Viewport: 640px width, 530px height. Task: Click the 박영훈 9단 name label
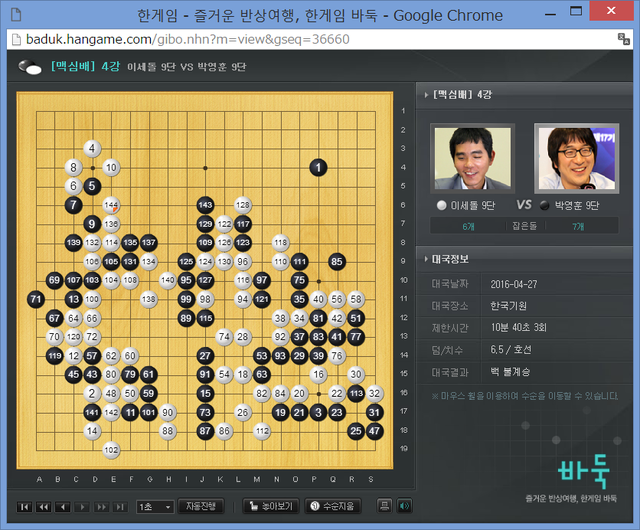[577, 205]
